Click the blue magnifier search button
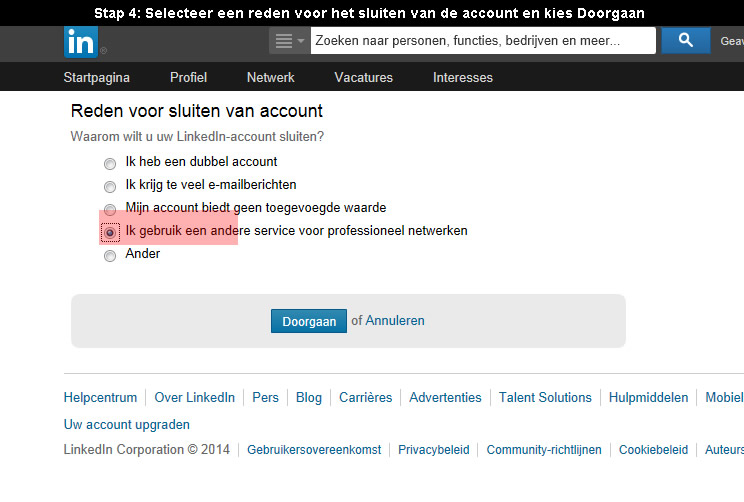This screenshot has height=502, width=744. coord(686,40)
